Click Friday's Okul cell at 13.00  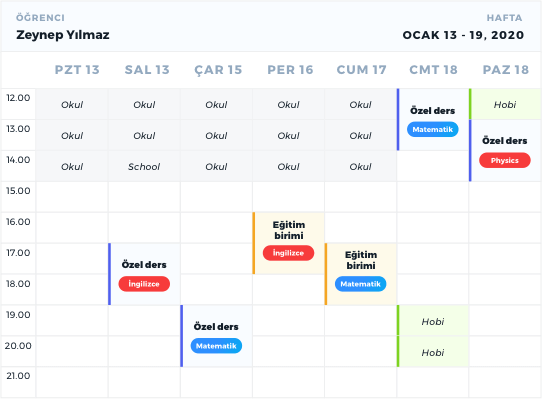pyautogui.click(x=361, y=135)
